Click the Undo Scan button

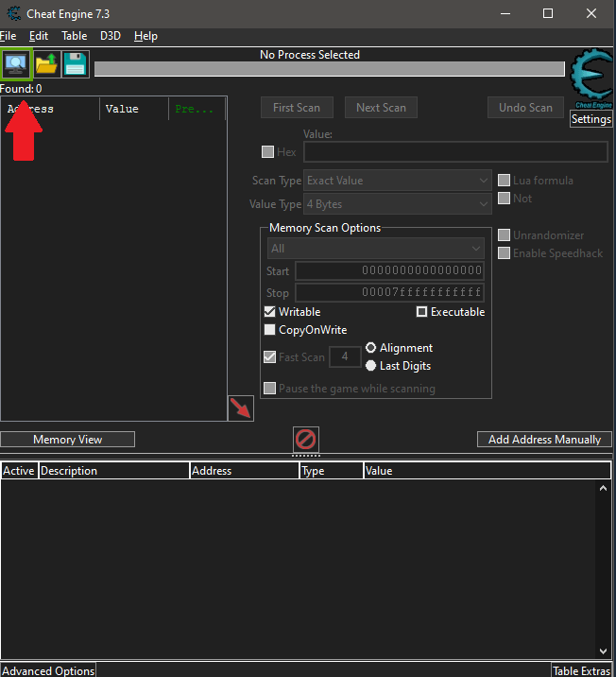[525, 108]
